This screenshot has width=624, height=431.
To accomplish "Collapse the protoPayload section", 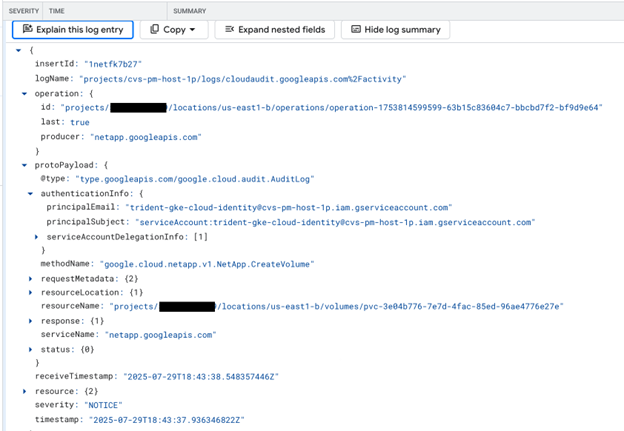I will 24,163.
